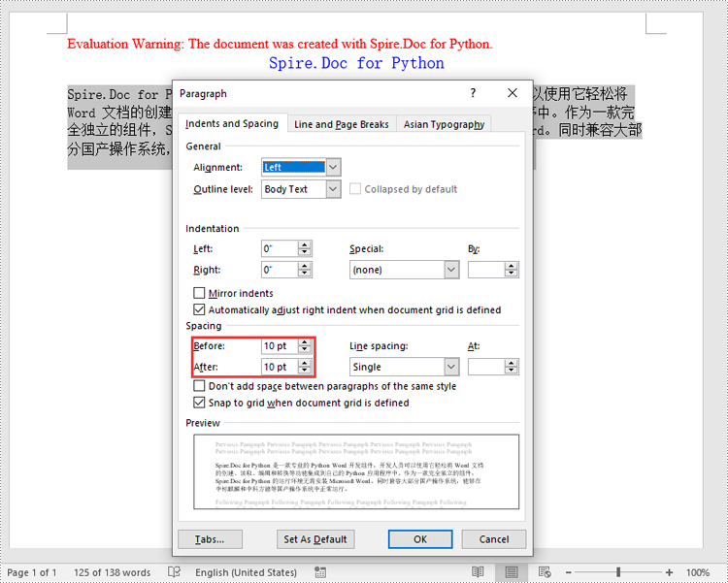Switch to Print Layout view icon
The image size is (728, 583).
(512, 572)
